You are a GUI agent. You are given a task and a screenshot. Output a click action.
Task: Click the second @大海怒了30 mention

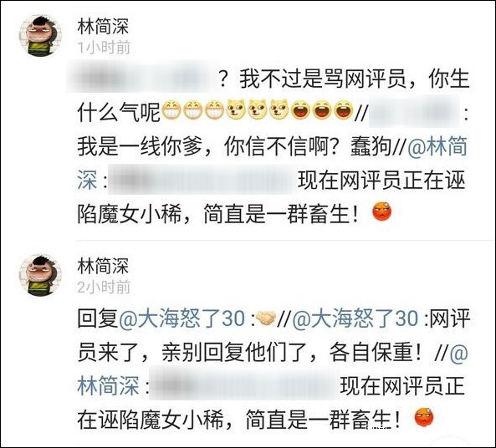tap(355, 318)
